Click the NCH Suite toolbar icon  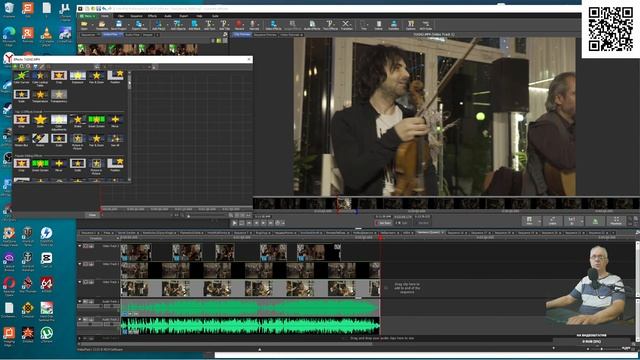click(425, 24)
